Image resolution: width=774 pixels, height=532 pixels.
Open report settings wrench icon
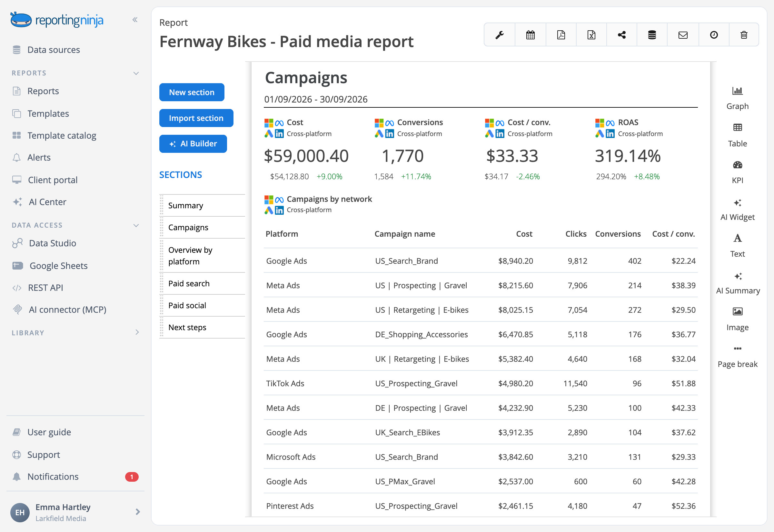click(x=499, y=35)
